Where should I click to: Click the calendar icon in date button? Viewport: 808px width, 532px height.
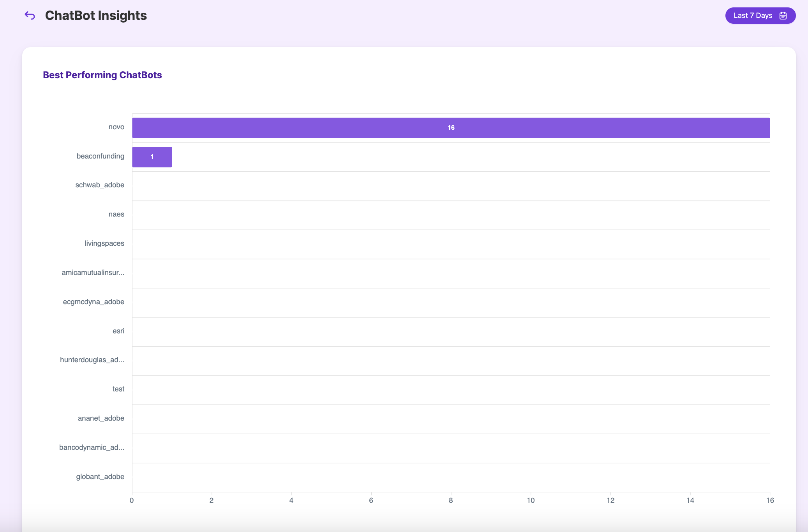(783, 16)
